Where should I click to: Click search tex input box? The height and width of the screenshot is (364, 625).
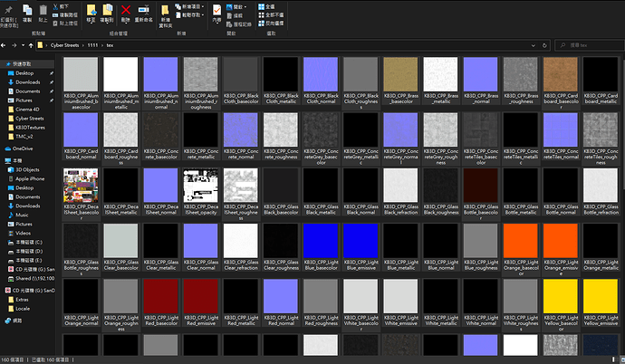[x=590, y=45]
